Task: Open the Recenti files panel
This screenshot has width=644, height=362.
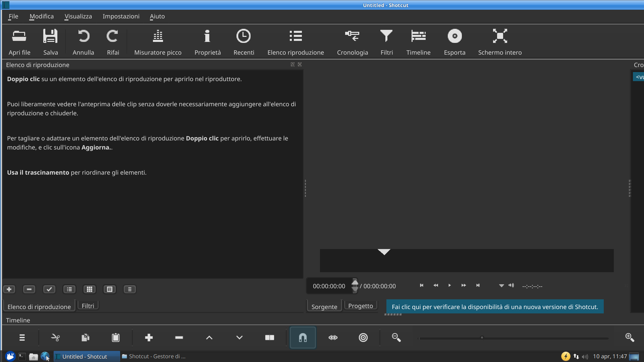Action: 244,42
